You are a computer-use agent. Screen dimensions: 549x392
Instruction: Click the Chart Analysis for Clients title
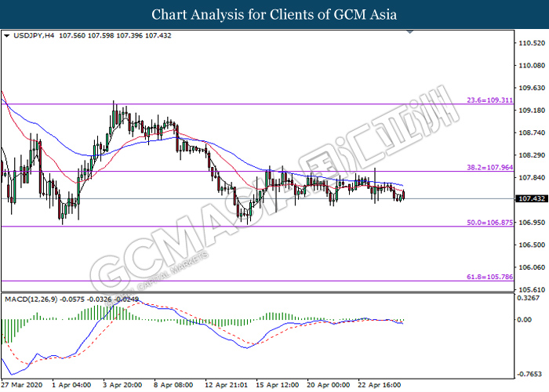point(274,14)
